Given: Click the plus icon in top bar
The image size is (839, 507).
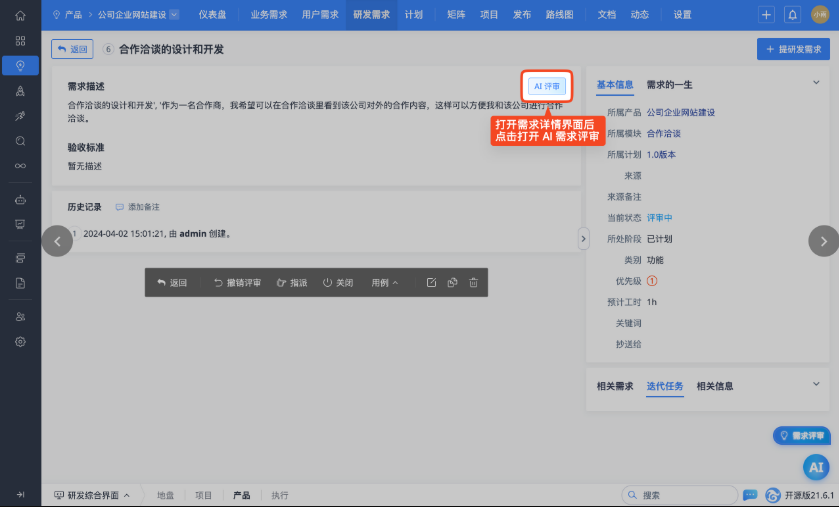Looking at the screenshot, I should [x=766, y=15].
